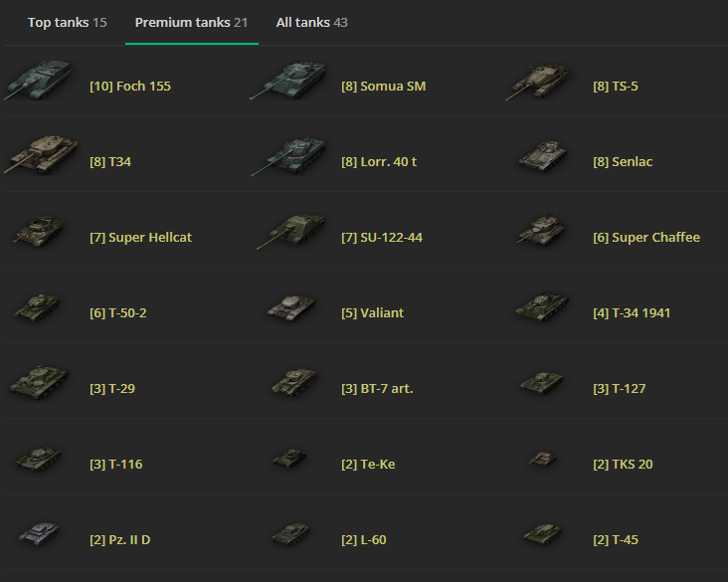Click the [6] Super Chaffee link
This screenshot has width=728, height=582.
pos(646,238)
